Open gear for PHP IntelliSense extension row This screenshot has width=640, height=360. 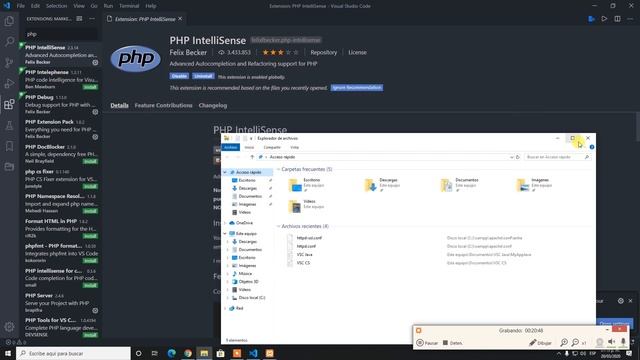95,62
